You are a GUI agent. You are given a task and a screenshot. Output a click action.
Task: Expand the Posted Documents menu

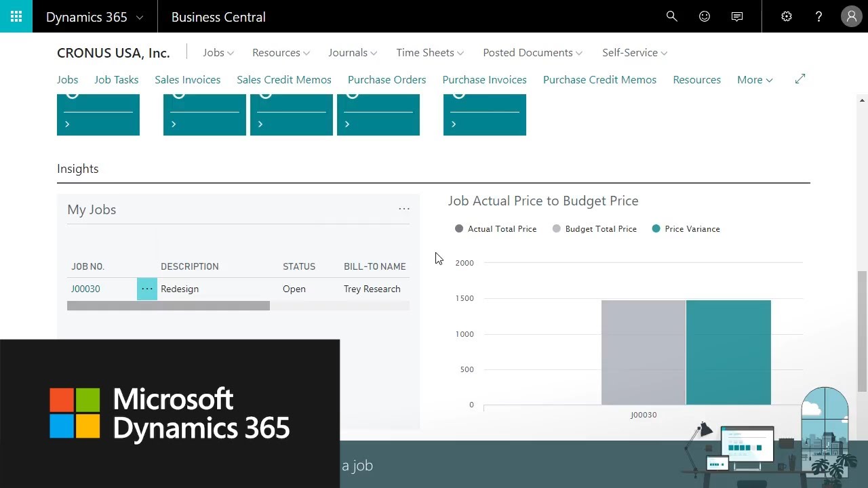pos(532,53)
